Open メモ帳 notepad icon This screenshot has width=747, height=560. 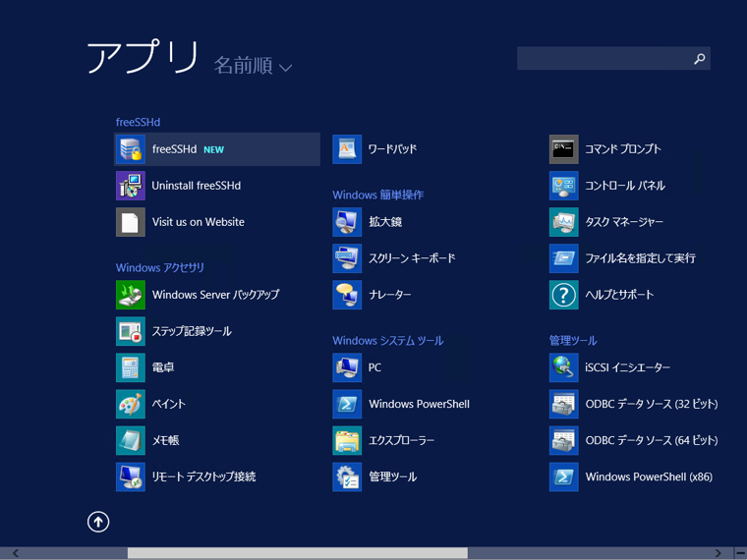point(130,440)
